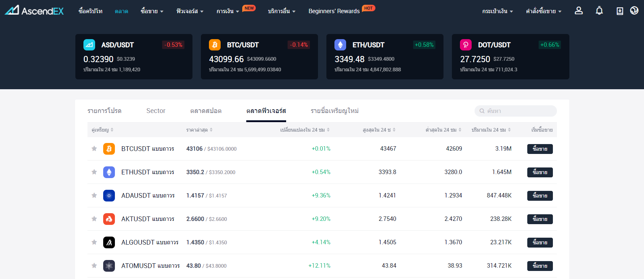644x279 pixels.
Task: Click the ATOMUSDT Cosmos icon
Action: click(109, 266)
